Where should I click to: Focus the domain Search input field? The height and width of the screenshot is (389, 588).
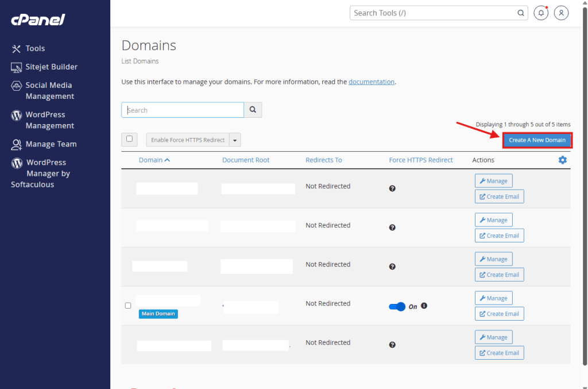tap(183, 110)
